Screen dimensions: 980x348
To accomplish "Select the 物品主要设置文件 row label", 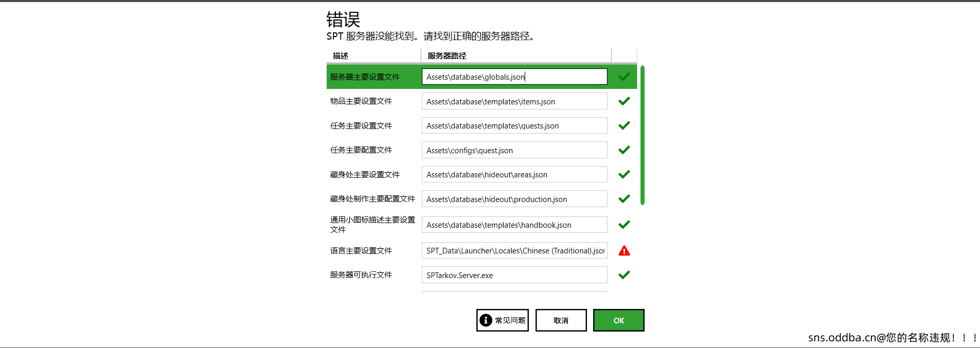I will click(361, 101).
